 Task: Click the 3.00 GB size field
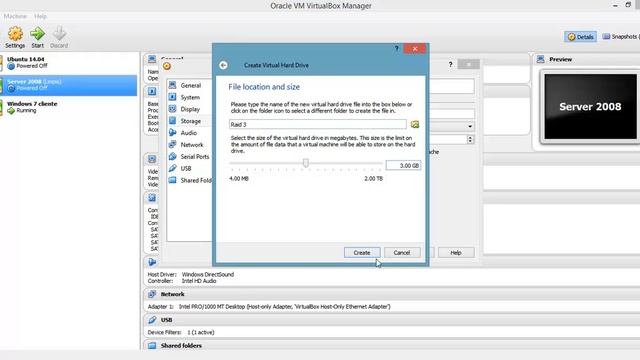point(403,165)
